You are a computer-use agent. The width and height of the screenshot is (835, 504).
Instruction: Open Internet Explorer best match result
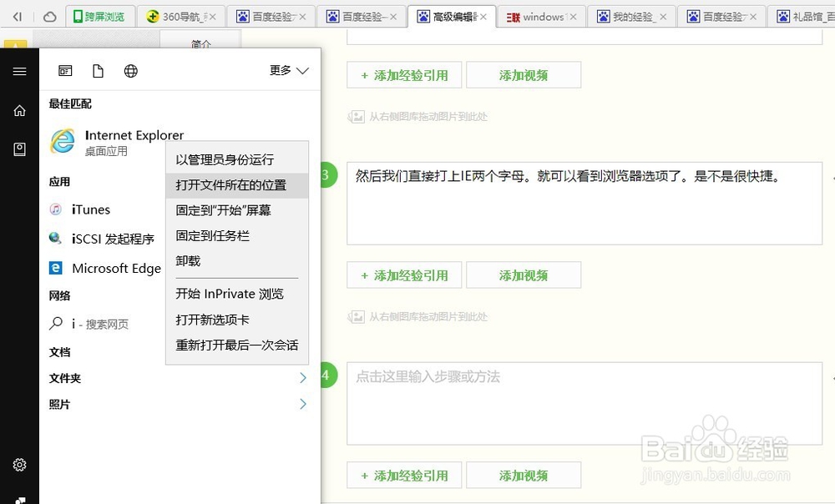[x=116, y=143]
